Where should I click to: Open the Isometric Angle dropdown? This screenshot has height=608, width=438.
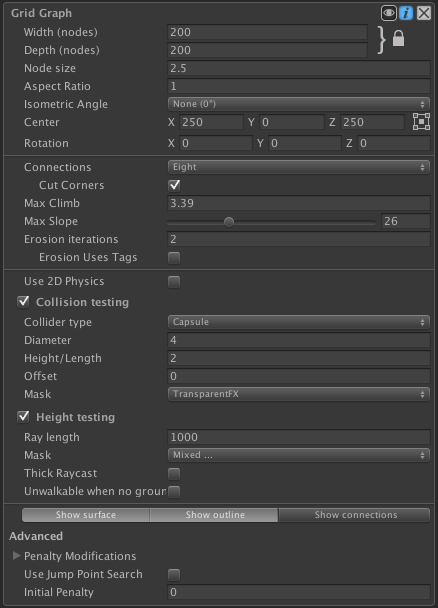pyautogui.click(x=299, y=104)
